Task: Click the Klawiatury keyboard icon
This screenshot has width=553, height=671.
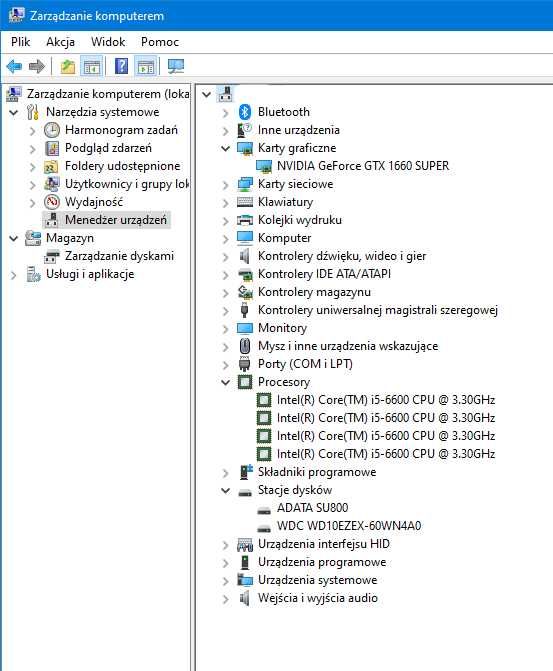Action: tap(245, 202)
